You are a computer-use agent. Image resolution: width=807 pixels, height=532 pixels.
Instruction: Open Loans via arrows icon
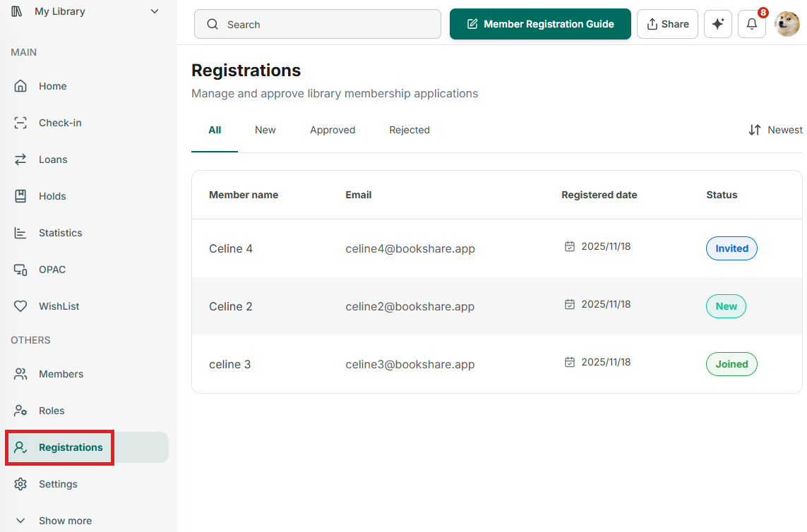click(20, 159)
